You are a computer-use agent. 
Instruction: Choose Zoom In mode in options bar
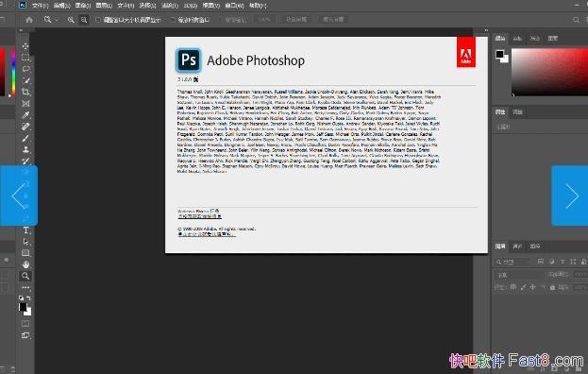point(71,20)
